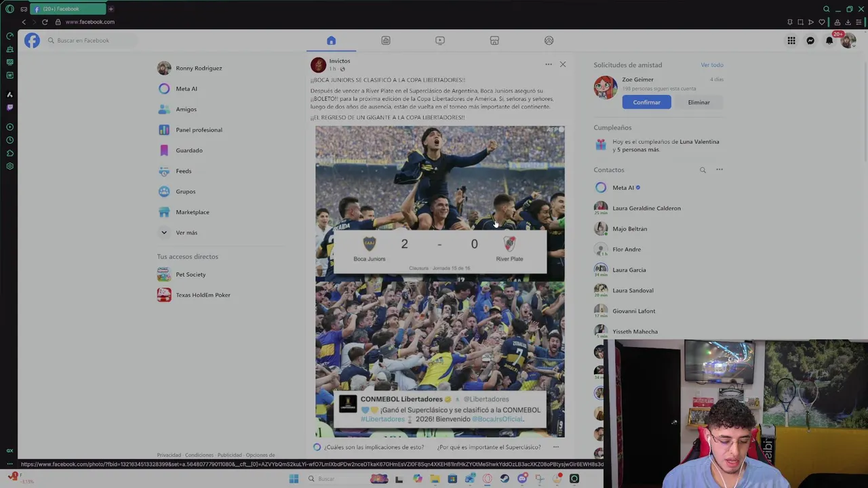Ask "¿Cuáles son las implicaciones de esto?"
The image size is (868, 488).
pos(374,447)
